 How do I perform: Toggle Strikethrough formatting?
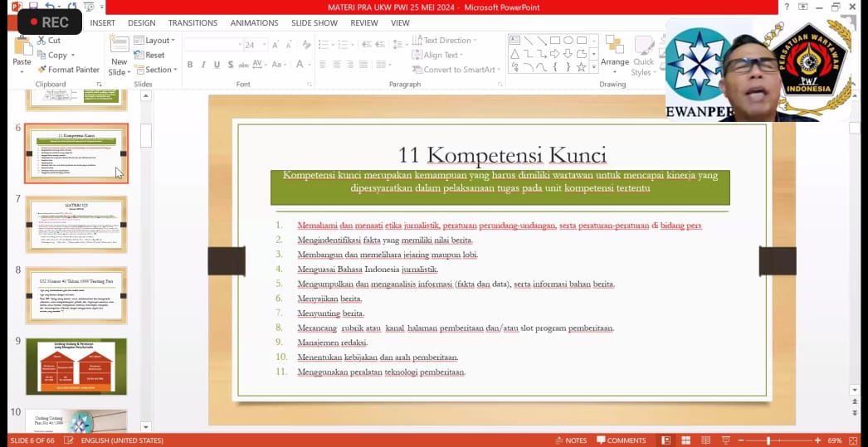pyautogui.click(x=244, y=65)
